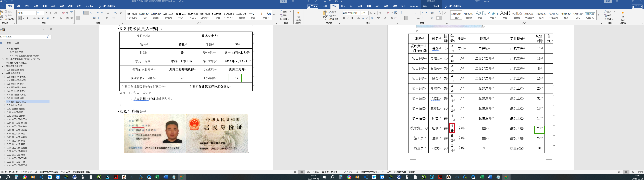Toggle strikethrough in the left Word window
This screenshot has height=180, width=644.
click(x=34, y=18)
